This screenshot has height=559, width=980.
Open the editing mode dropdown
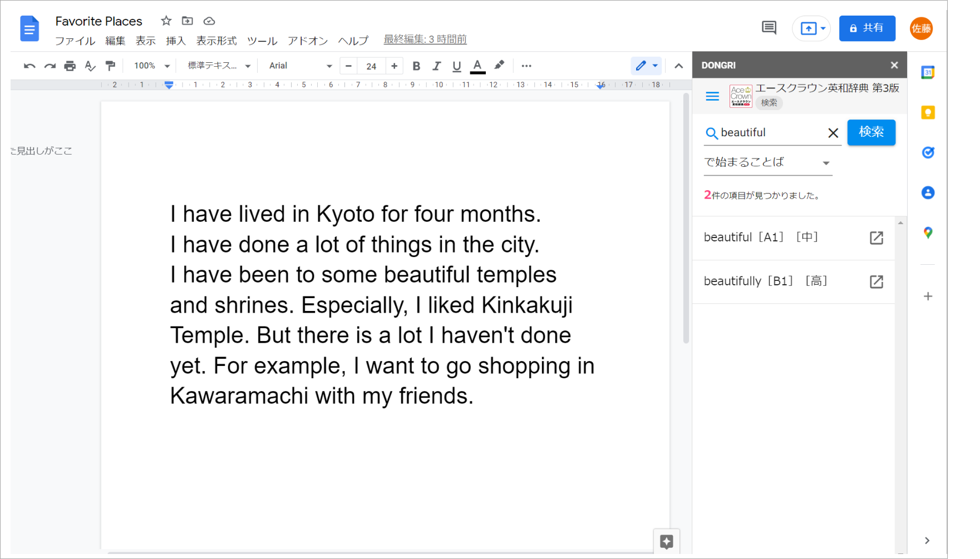pos(647,66)
